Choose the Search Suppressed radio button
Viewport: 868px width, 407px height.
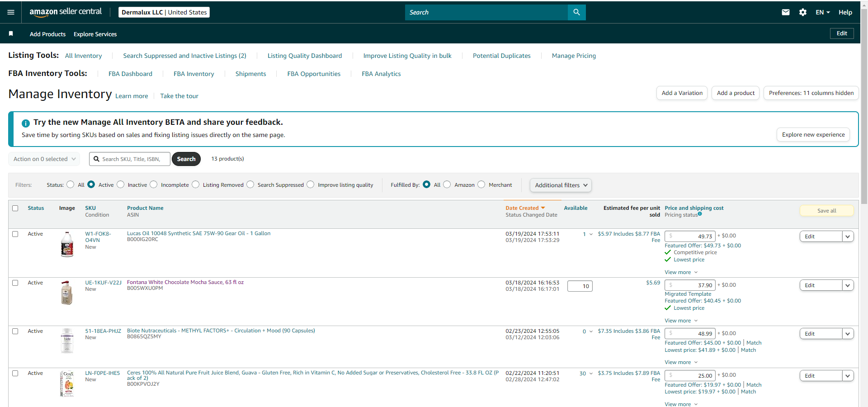coord(250,185)
